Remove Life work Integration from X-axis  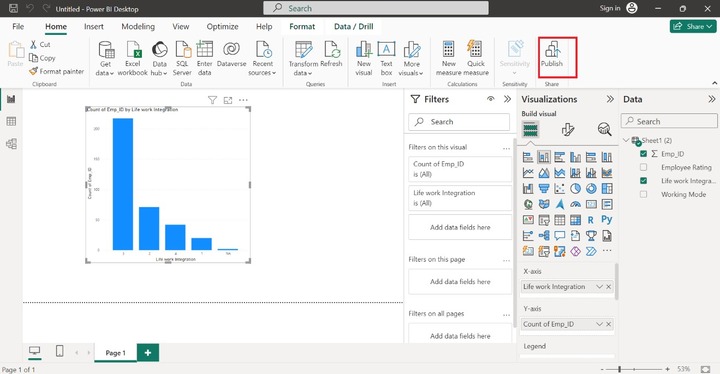click(x=608, y=286)
